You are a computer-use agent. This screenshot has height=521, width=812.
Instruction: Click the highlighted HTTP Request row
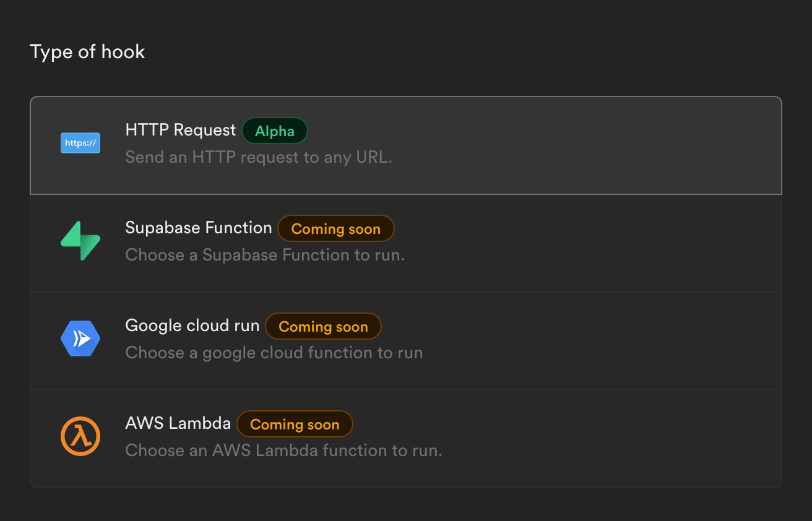click(406, 144)
